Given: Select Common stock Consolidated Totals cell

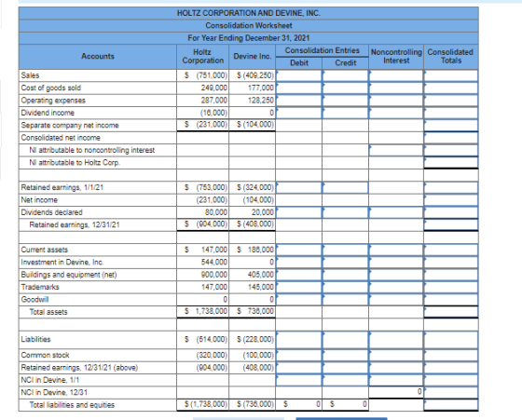Looking at the screenshot, I should pyautogui.click(x=451, y=355).
